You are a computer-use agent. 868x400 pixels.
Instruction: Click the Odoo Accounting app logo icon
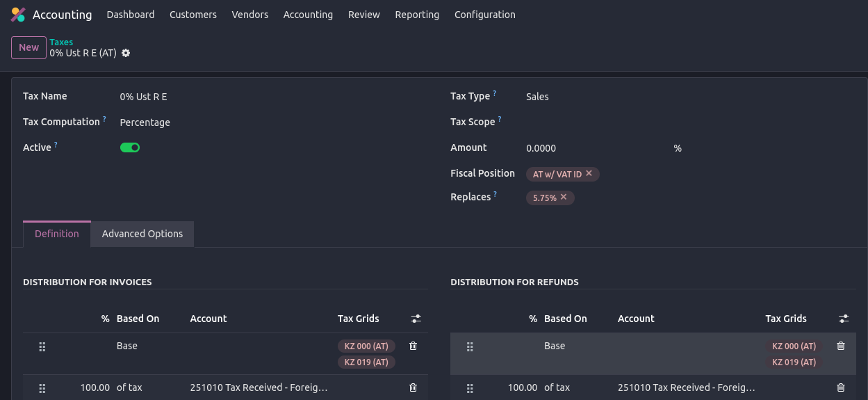18,15
